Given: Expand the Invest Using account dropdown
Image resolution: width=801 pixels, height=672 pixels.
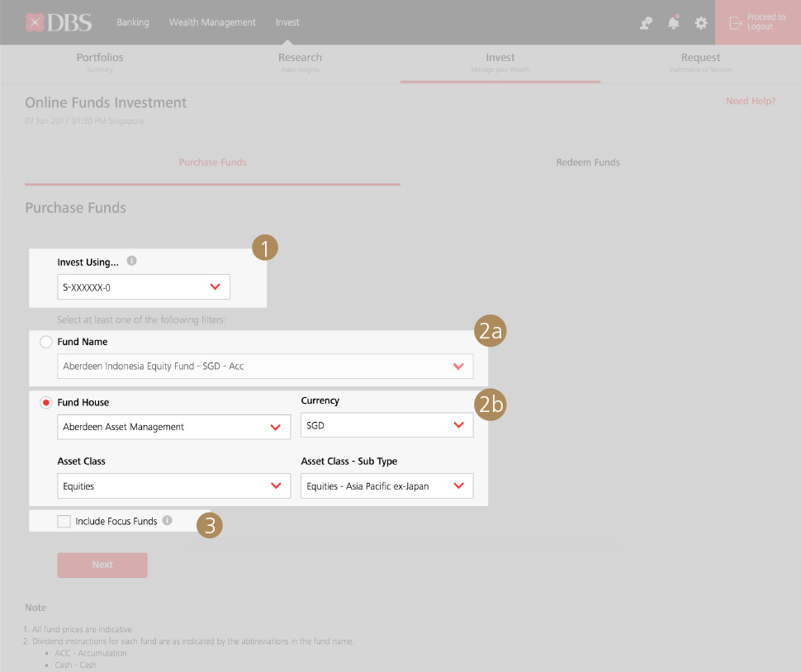Looking at the screenshot, I should click(x=144, y=287).
